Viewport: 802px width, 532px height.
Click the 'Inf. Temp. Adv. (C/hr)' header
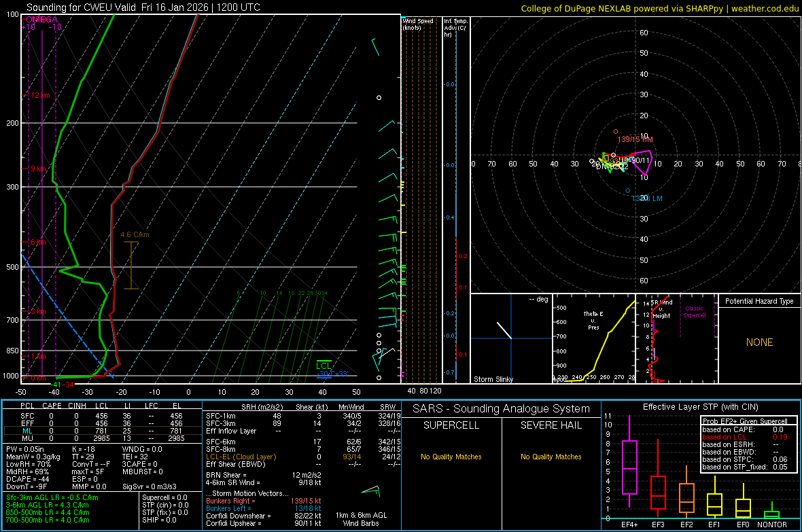[x=455, y=28]
